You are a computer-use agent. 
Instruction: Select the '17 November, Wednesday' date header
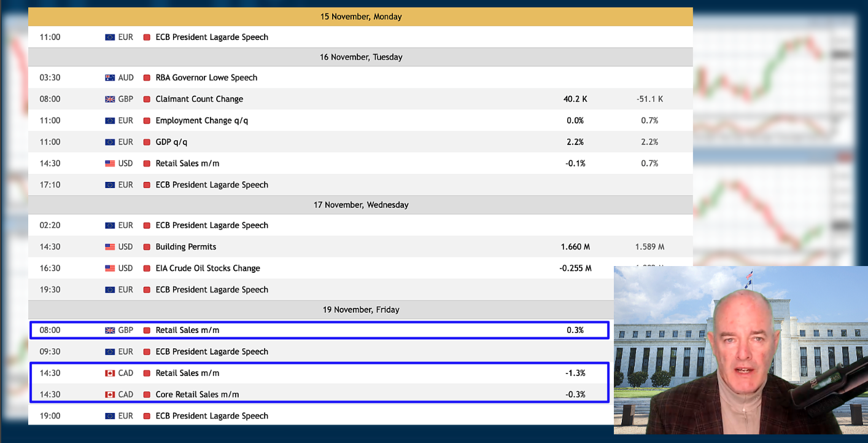(360, 205)
